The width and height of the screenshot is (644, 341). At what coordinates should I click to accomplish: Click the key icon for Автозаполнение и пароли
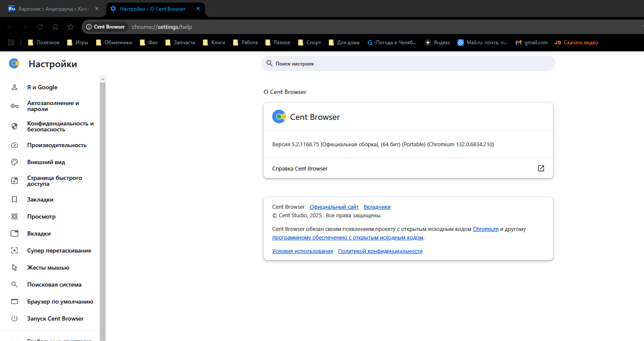[14, 106]
